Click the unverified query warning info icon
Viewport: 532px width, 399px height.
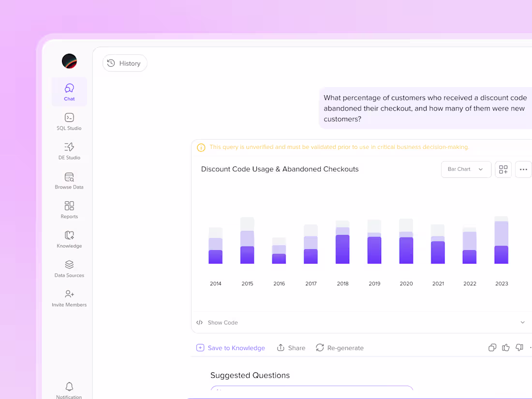pos(201,148)
